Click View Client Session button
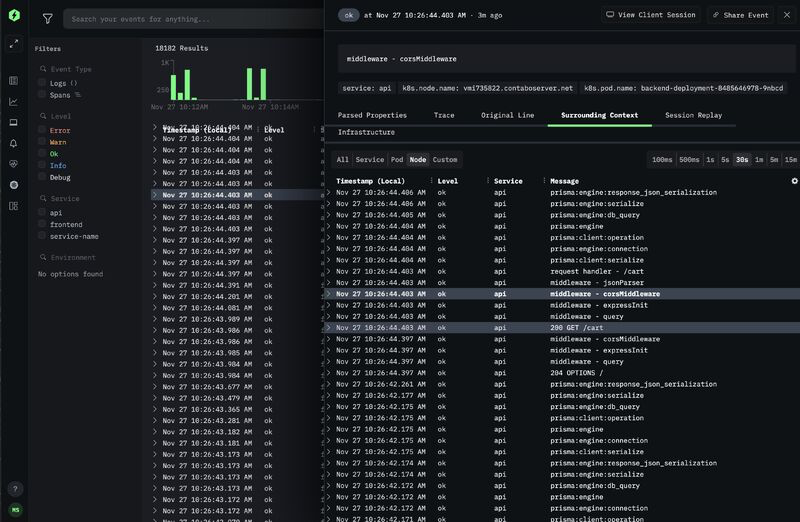Viewport: 800px width, 522px height. pyautogui.click(x=651, y=15)
